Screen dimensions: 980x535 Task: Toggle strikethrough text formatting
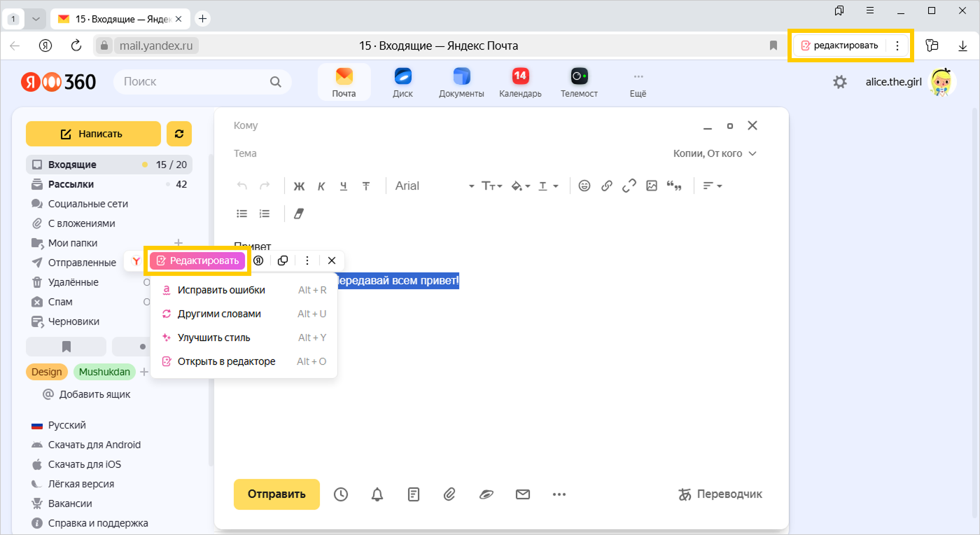point(366,186)
